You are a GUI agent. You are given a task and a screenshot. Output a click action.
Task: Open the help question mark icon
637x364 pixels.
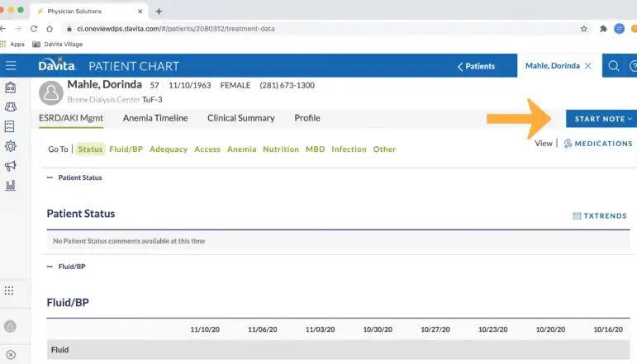click(x=633, y=66)
